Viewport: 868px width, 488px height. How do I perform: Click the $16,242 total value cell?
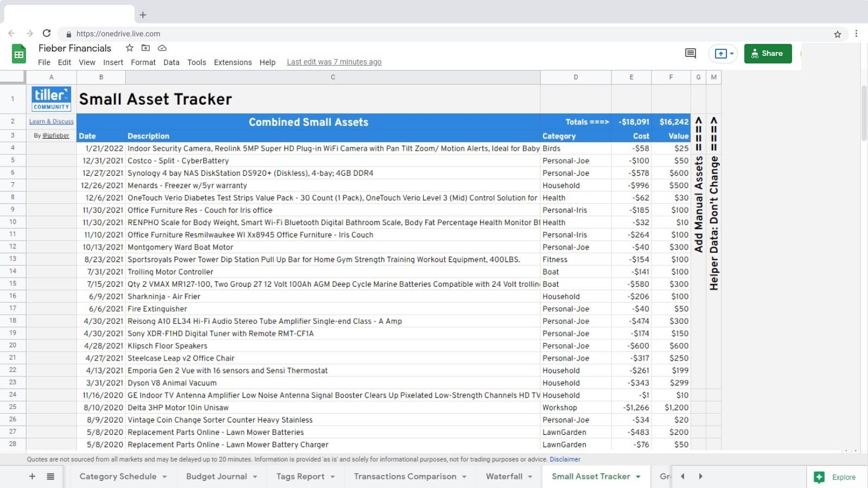(x=671, y=121)
